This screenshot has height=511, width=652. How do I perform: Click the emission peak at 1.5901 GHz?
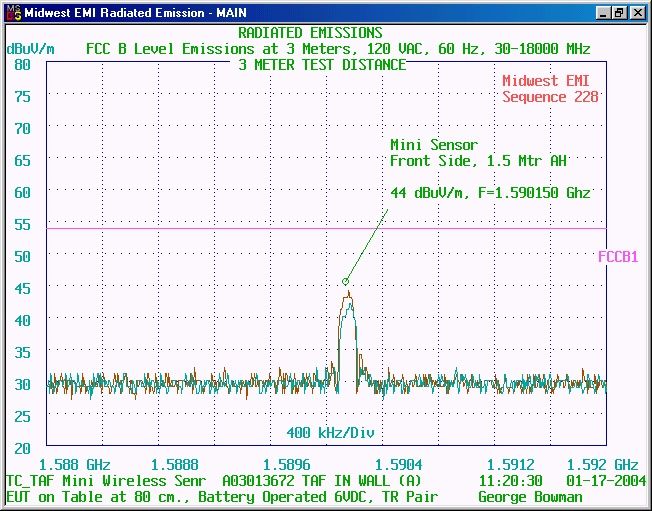pos(348,295)
